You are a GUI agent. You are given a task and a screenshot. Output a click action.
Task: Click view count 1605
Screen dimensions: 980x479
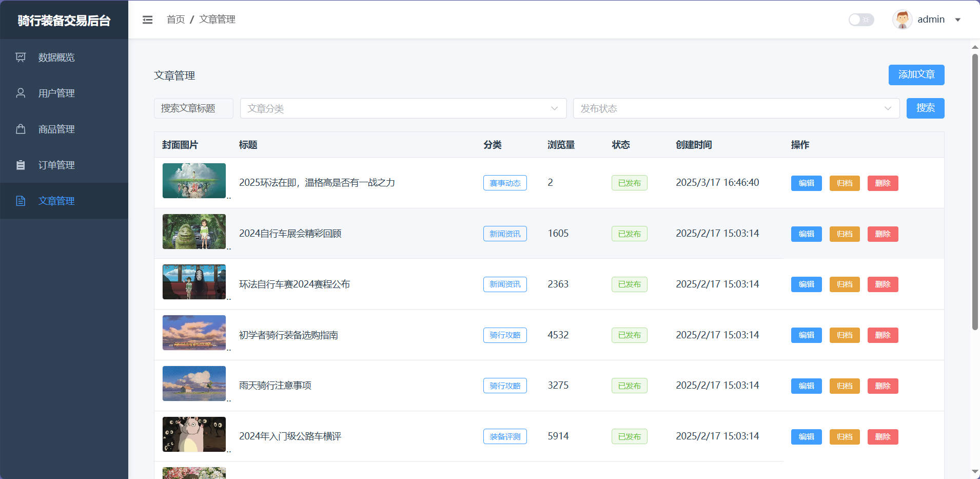click(558, 234)
